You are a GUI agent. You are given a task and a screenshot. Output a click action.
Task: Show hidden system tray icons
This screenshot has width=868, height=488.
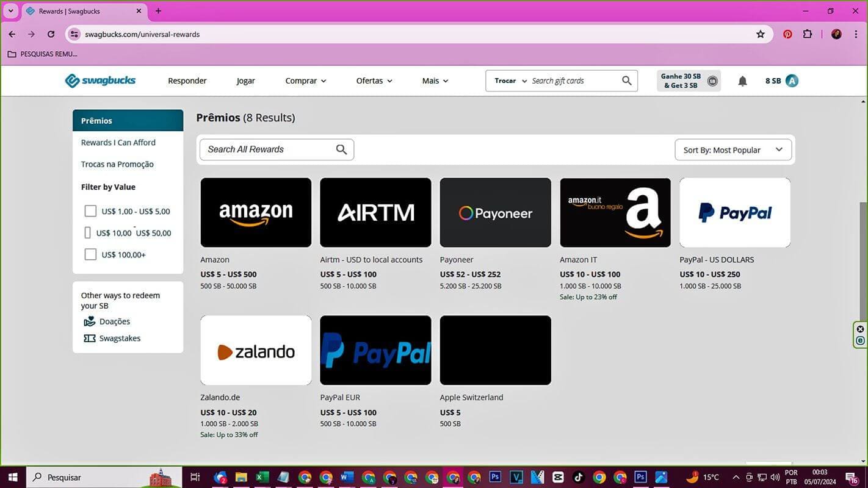pyautogui.click(x=736, y=477)
